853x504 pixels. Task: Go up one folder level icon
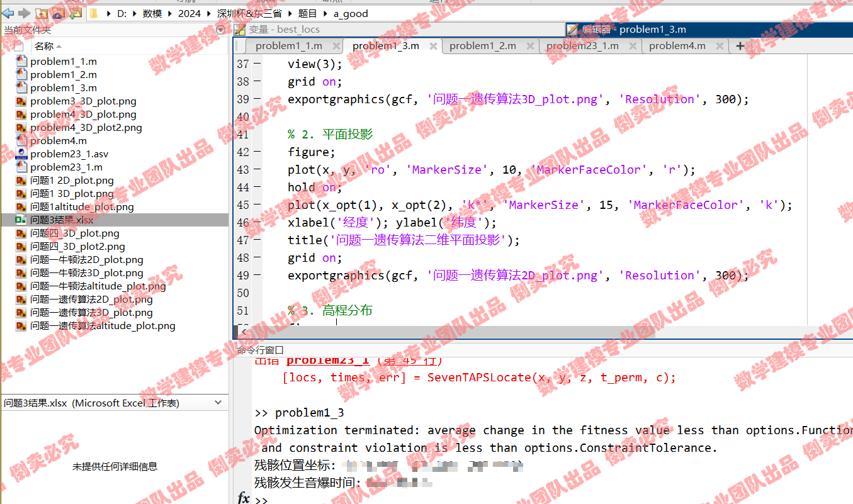42,13
